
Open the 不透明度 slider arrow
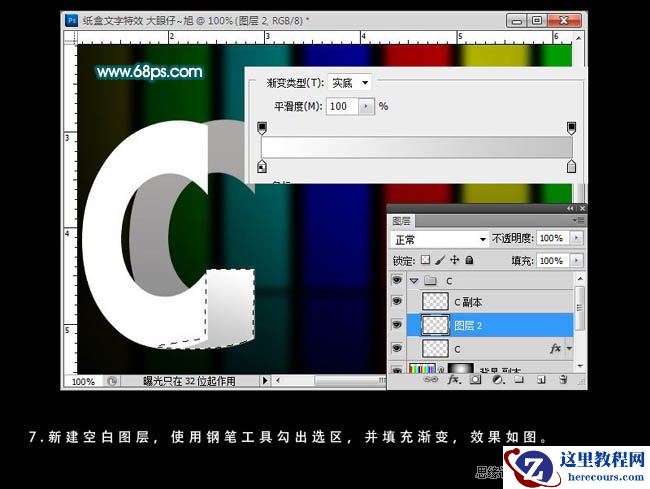[576, 238]
